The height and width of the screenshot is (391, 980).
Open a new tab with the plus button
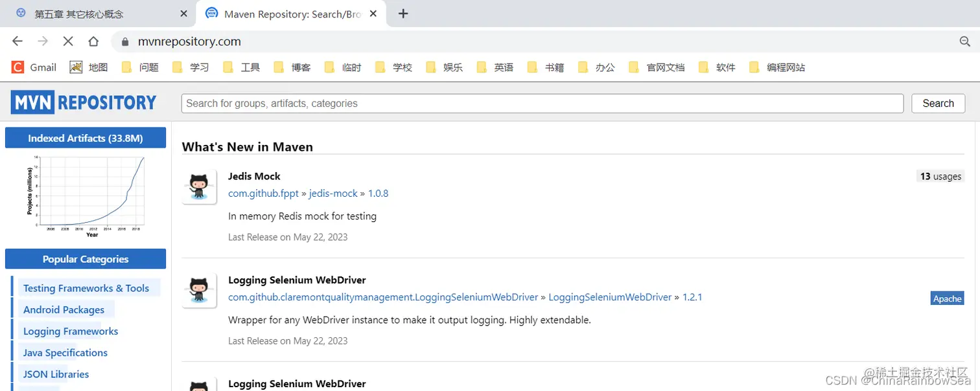(x=403, y=14)
